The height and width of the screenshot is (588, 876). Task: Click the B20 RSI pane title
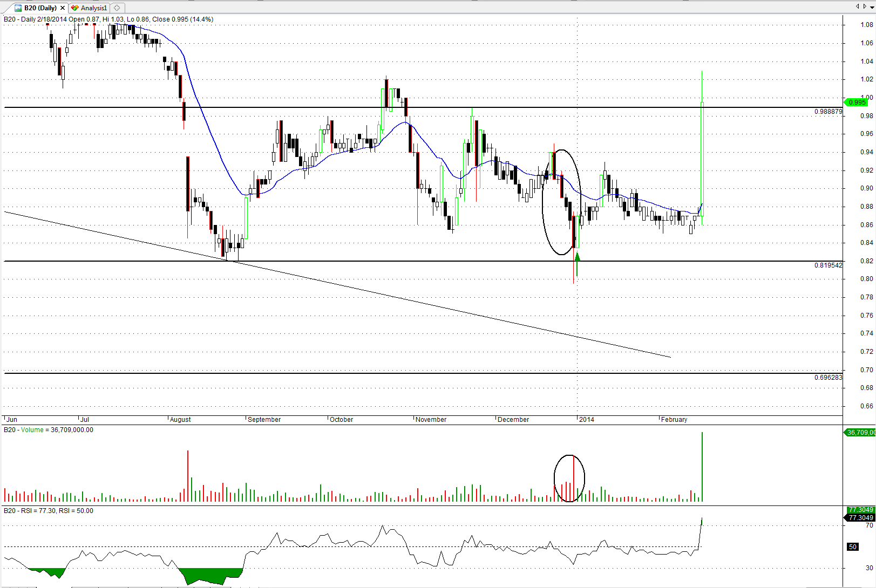click(49, 511)
